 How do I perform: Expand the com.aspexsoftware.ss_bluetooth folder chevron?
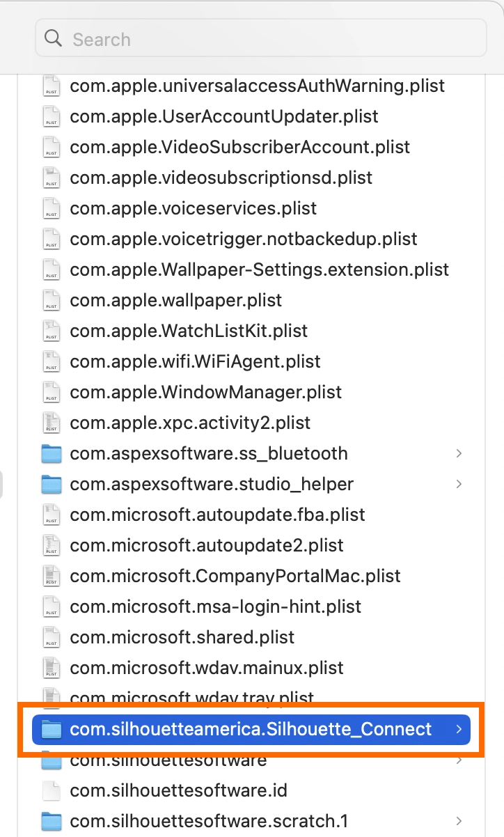point(459,454)
